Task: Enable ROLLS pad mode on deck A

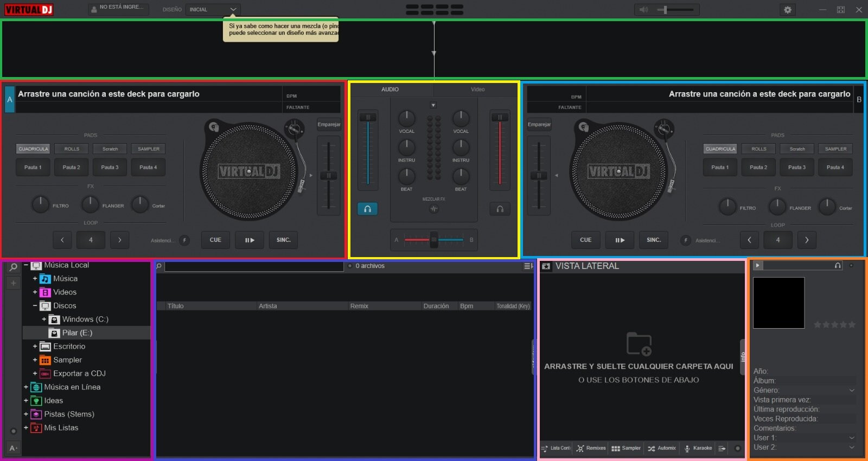Action: pos(72,149)
